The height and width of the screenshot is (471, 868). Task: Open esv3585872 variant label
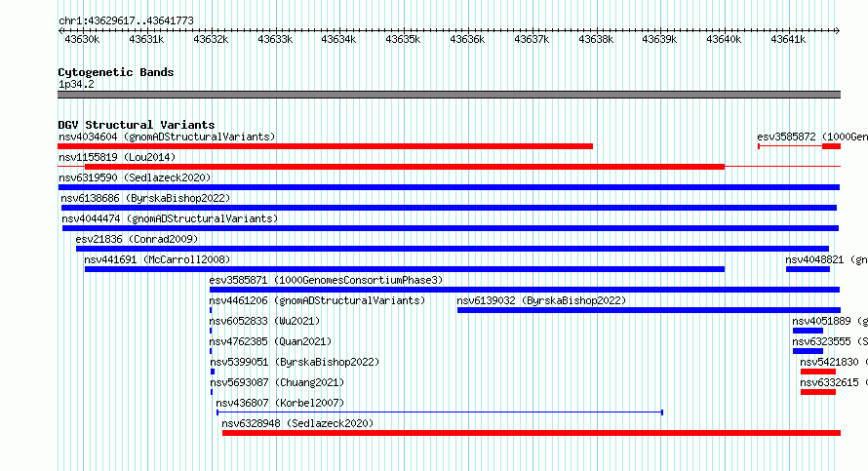click(x=812, y=137)
